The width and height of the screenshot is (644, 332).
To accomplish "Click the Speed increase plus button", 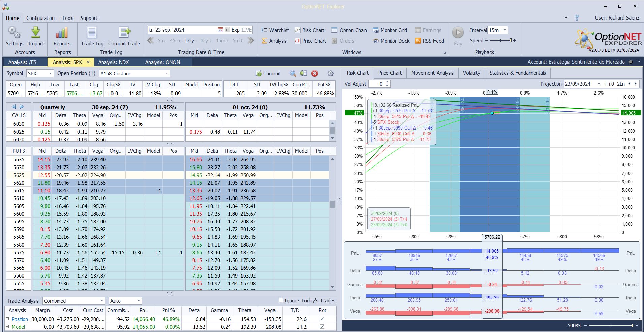I will 515,40.
